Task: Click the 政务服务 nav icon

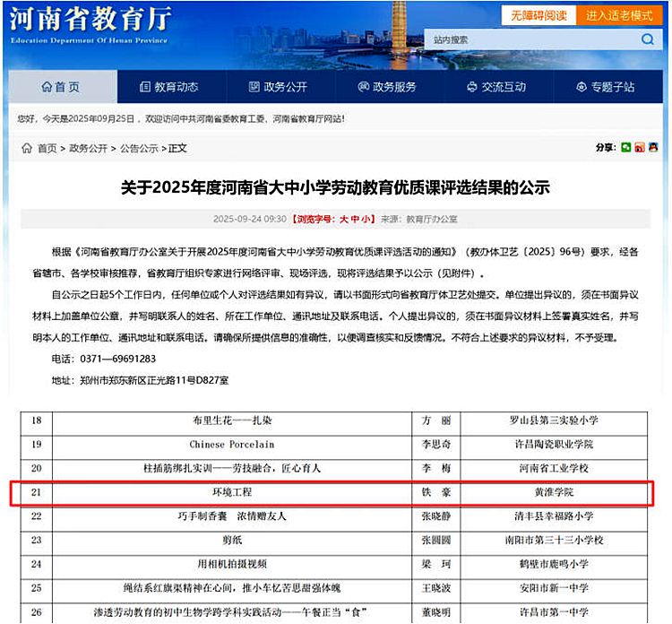Action: click(x=363, y=87)
